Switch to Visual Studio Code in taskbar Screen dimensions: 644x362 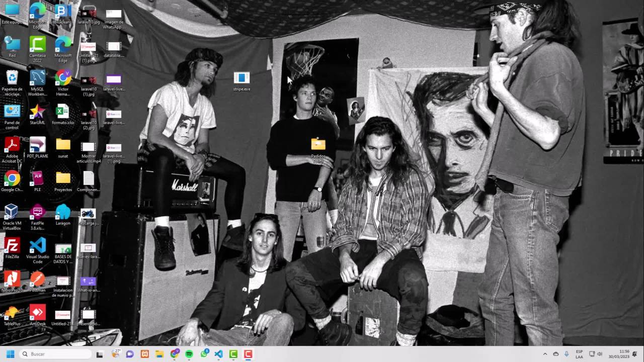[218, 354]
